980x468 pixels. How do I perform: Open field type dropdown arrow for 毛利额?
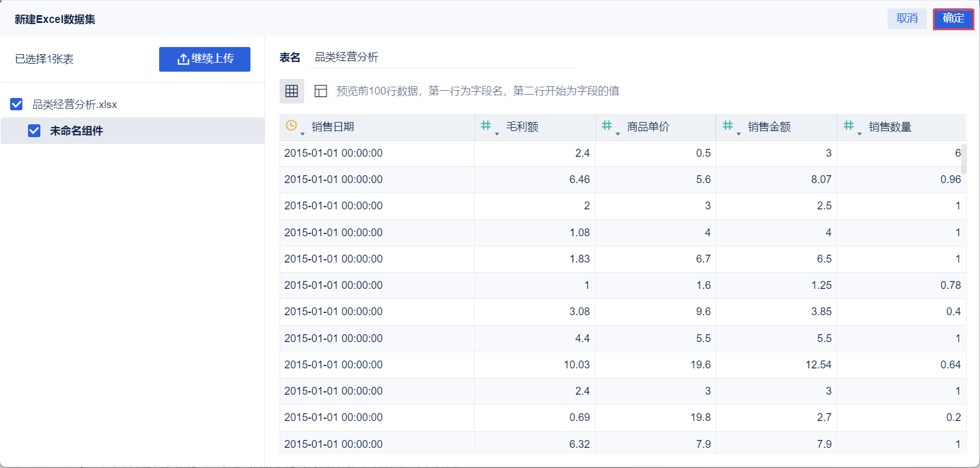(497, 134)
